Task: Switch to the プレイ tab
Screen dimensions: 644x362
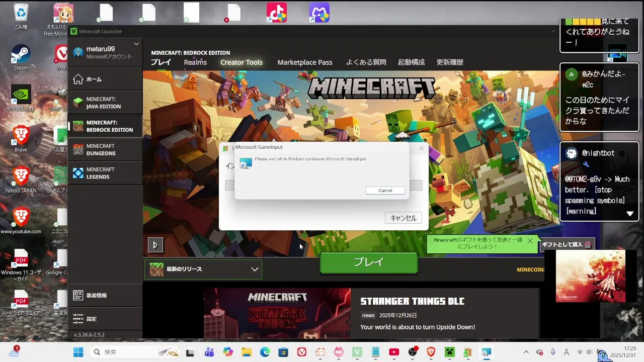Action: click(161, 62)
